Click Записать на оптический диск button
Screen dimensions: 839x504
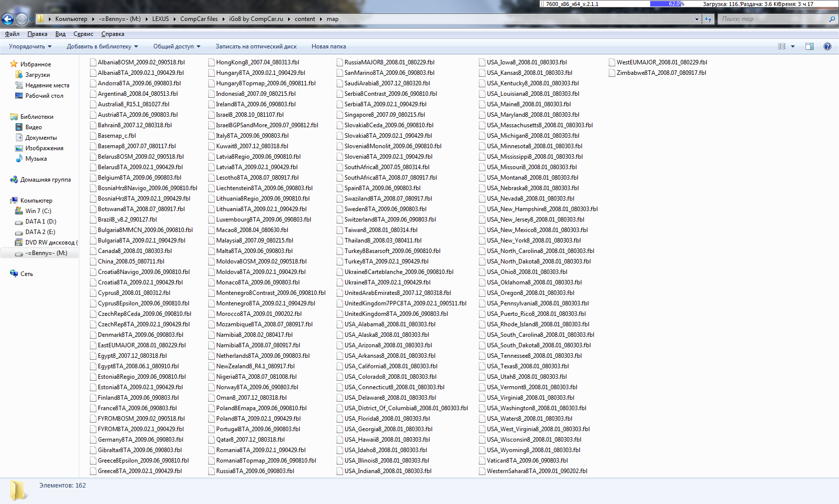click(x=256, y=46)
